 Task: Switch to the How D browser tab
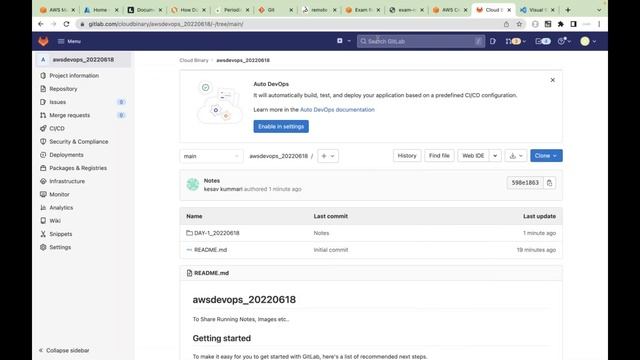188,10
